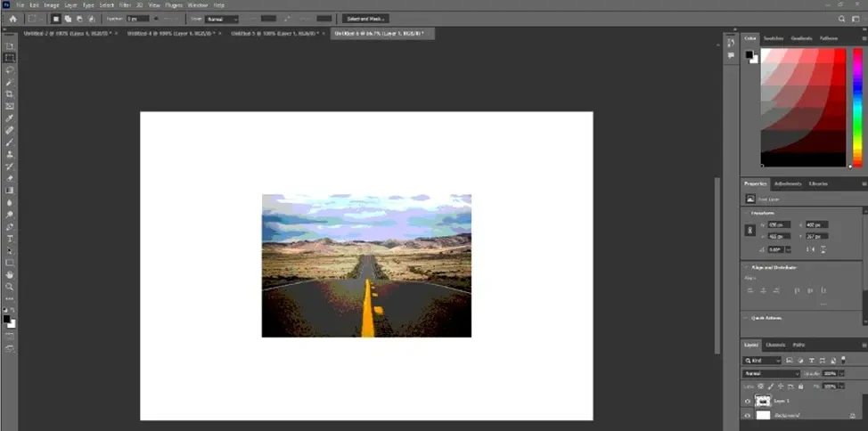Screen dimensions: 868x431
Task: Select the Lasso tool
Action: click(10, 70)
